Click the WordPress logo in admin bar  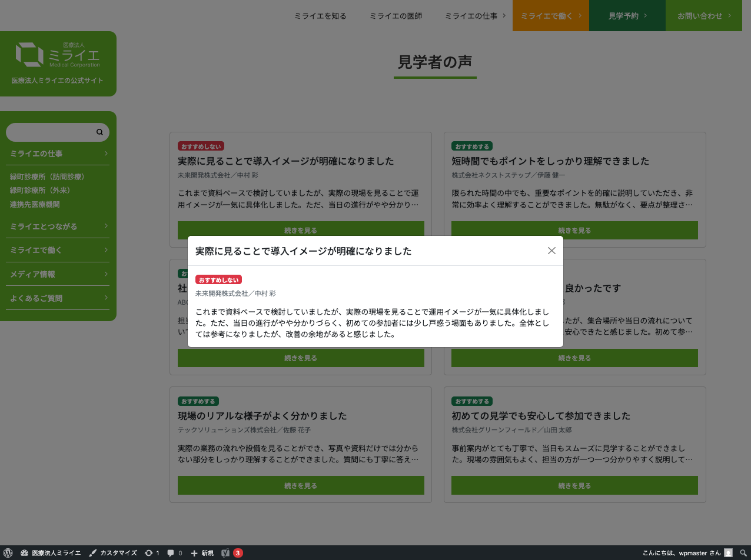click(x=8, y=553)
